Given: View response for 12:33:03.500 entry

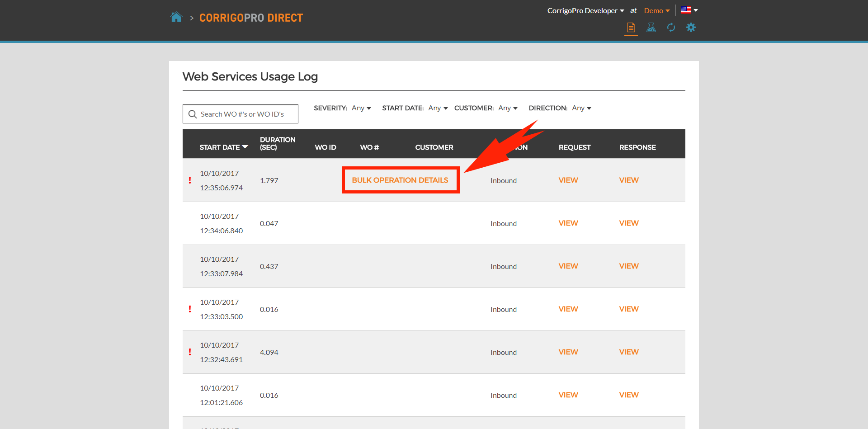Looking at the screenshot, I should 629,309.
